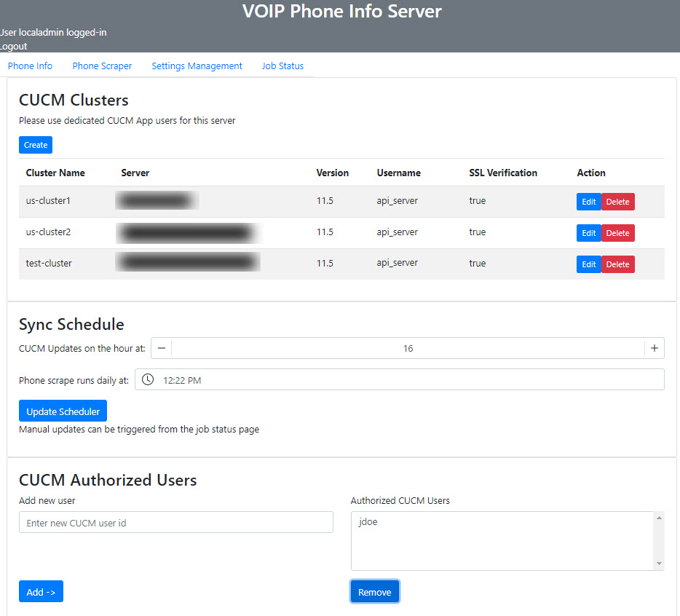Click version 11.5 in us-cluster1 row
The image size is (680, 616).
coord(325,200)
